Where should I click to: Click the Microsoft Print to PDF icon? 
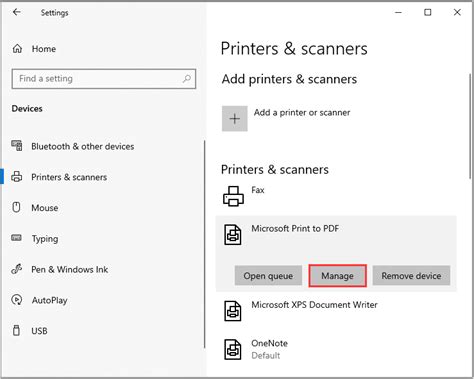tap(233, 235)
